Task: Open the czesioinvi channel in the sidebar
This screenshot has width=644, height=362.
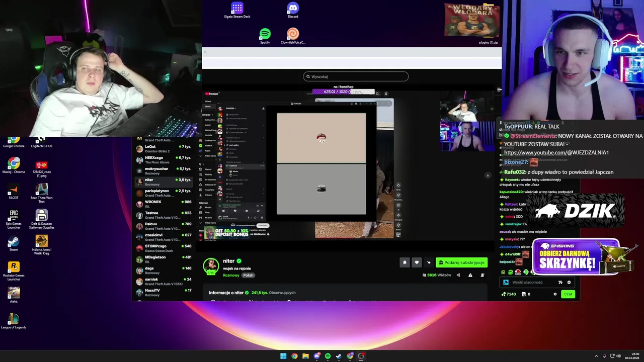Action: tap(164, 237)
